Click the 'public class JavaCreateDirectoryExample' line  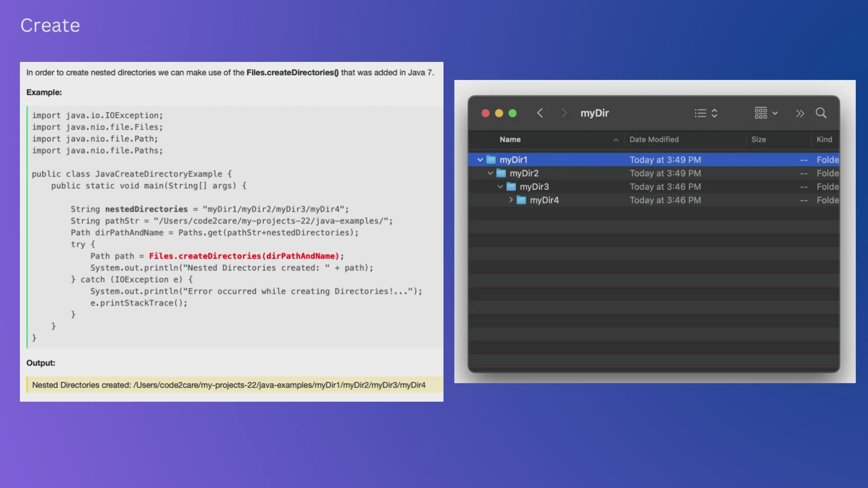pos(132,174)
